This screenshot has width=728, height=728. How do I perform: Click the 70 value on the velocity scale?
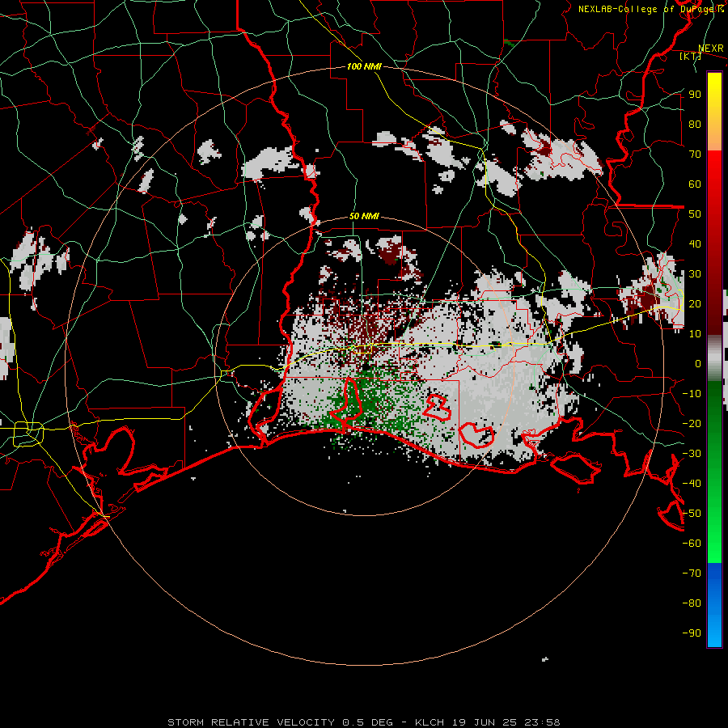695,154
